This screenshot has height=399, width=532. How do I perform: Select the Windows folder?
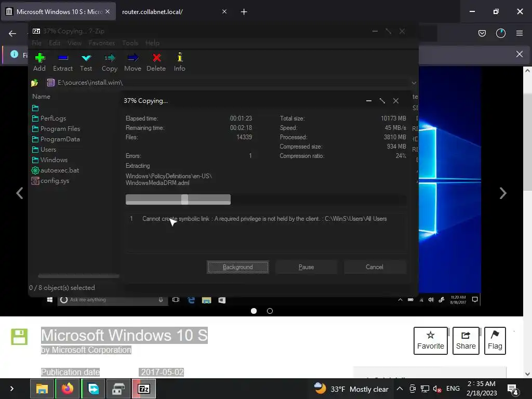point(49,160)
